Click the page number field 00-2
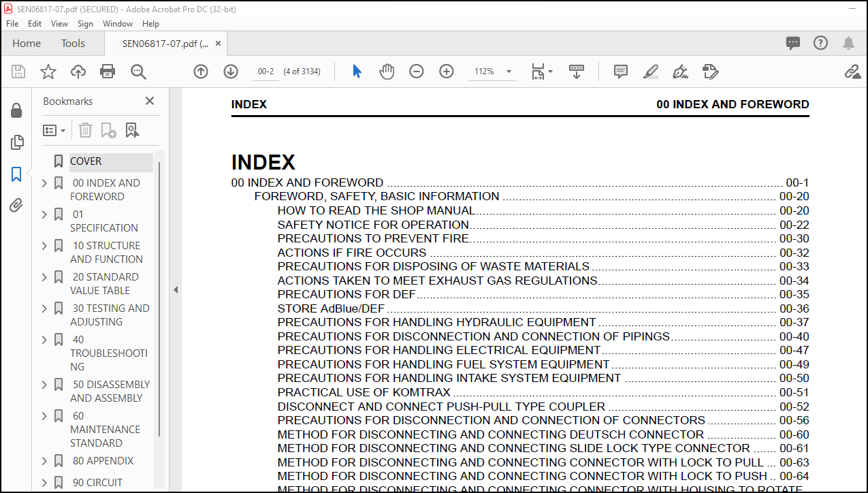Viewport: 868px width, 493px height. click(x=265, y=71)
